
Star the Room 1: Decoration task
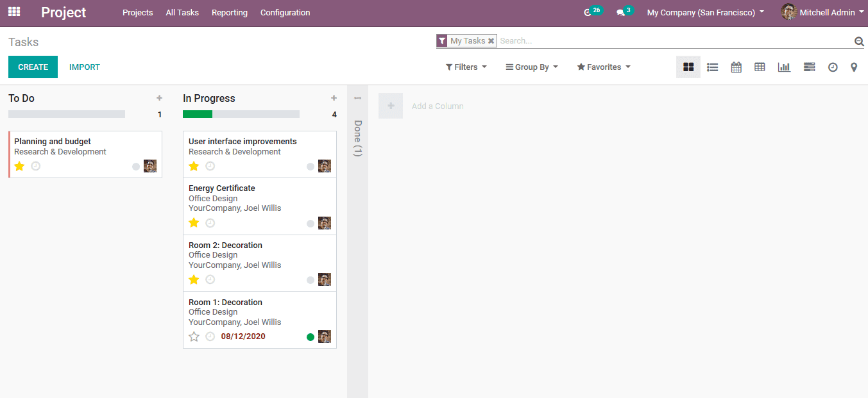[x=194, y=336]
